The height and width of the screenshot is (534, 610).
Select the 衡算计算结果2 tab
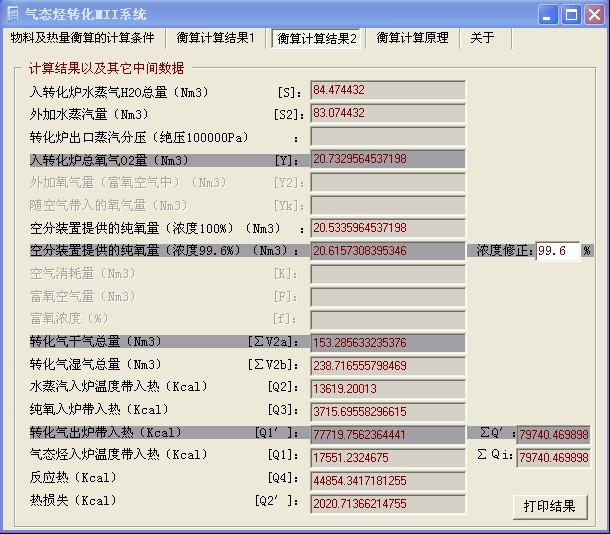coord(317,39)
